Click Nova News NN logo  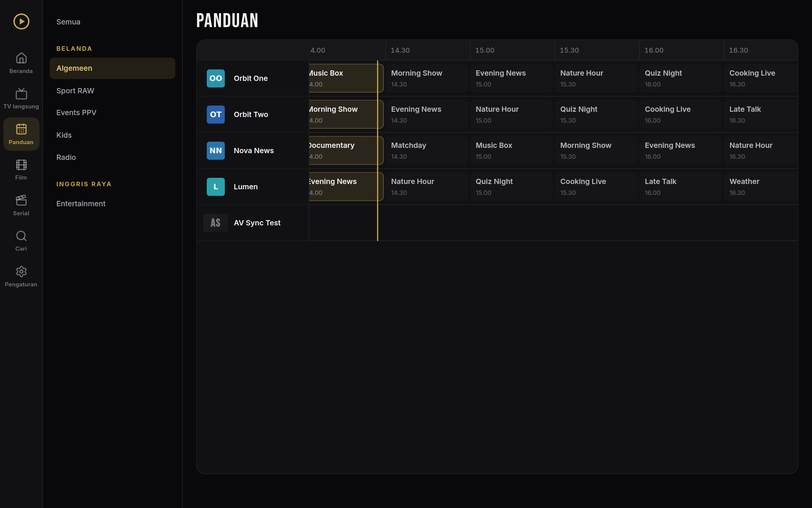click(x=216, y=151)
